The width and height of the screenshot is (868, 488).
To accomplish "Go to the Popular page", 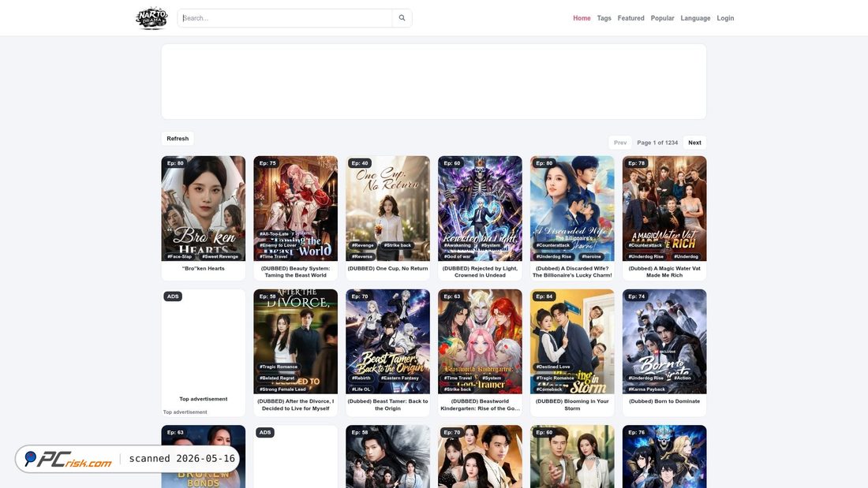I will [x=662, y=18].
